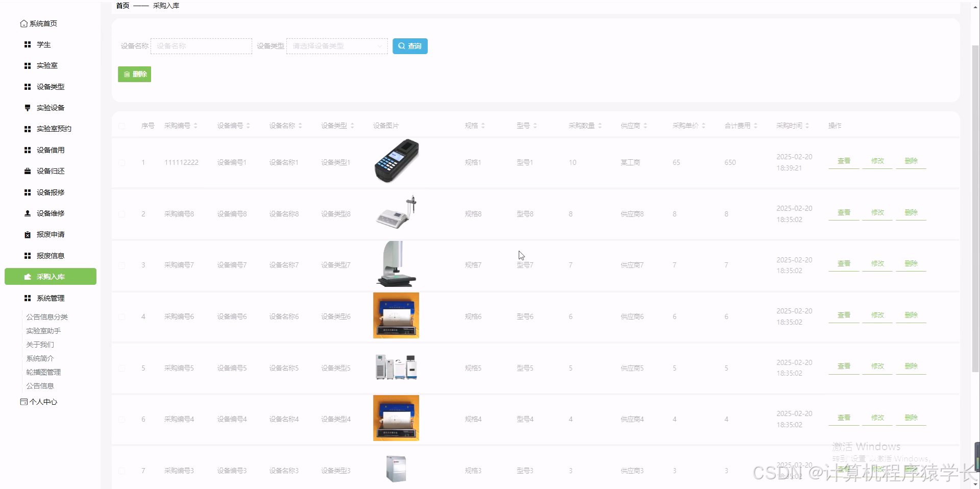Sort table by 采购数量 column
980x489 pixels.
pos(600,125)
